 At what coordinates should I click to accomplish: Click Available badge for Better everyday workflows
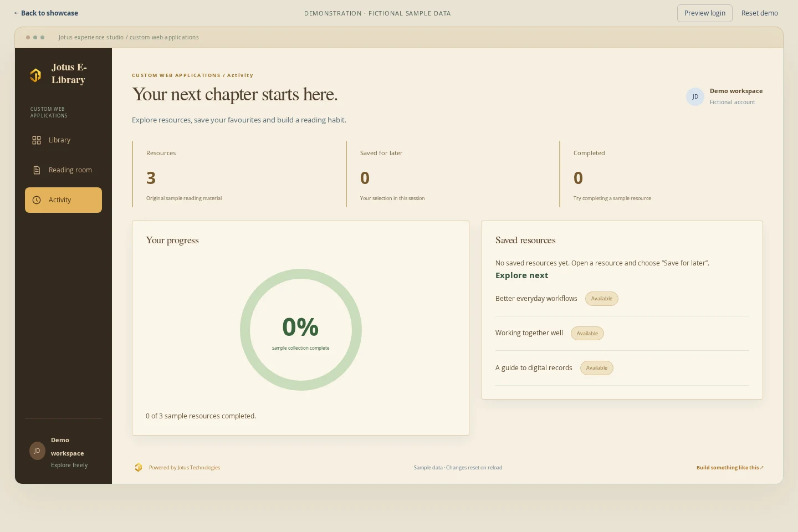(x=602, y=299)
